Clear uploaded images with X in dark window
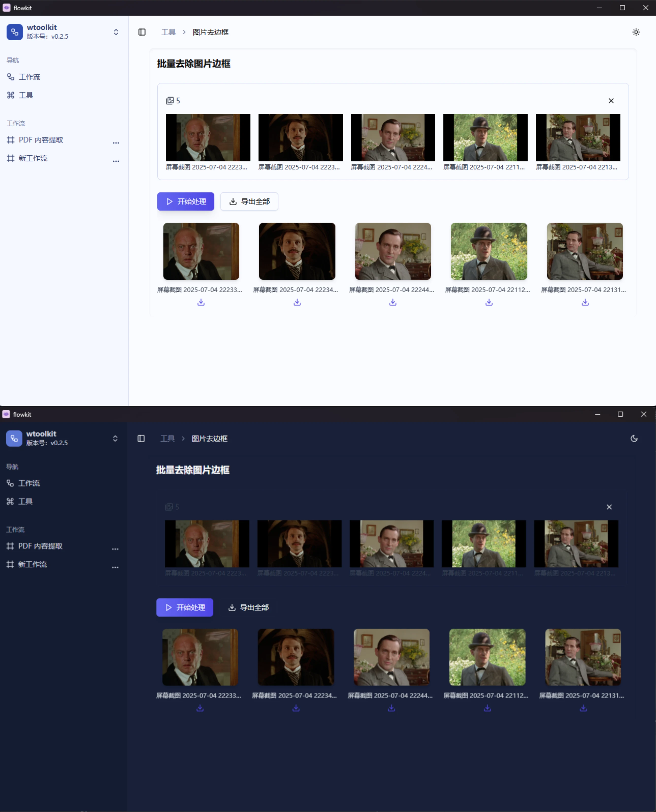This screenshot has height=812, width=656. pyautogui.click(x=609, y=507)
